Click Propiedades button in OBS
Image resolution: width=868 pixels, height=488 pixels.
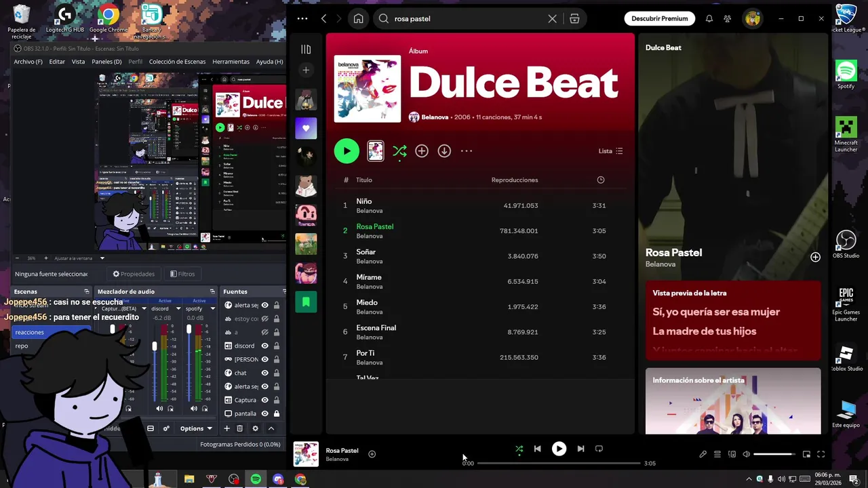click(x=134, y=274)
